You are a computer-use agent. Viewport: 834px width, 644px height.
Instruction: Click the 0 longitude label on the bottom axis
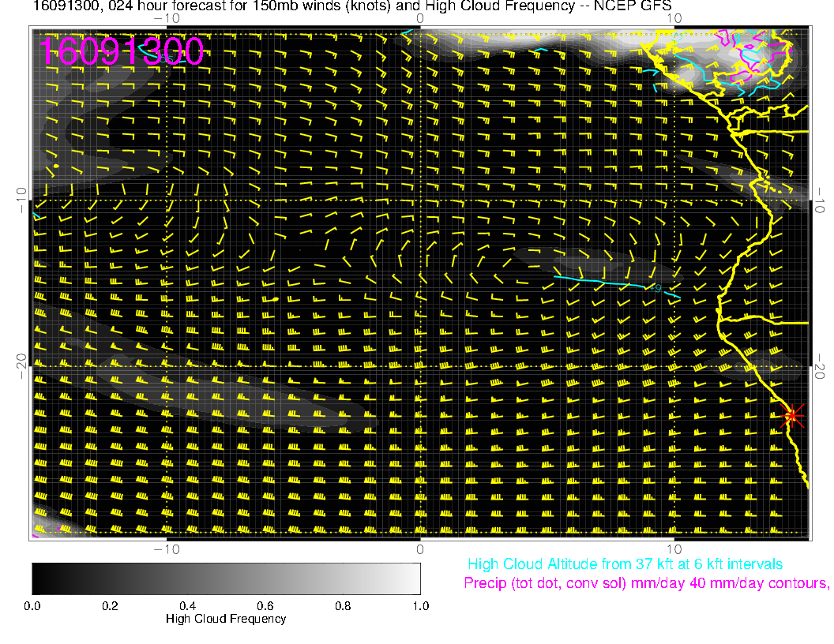click(420, 549)
